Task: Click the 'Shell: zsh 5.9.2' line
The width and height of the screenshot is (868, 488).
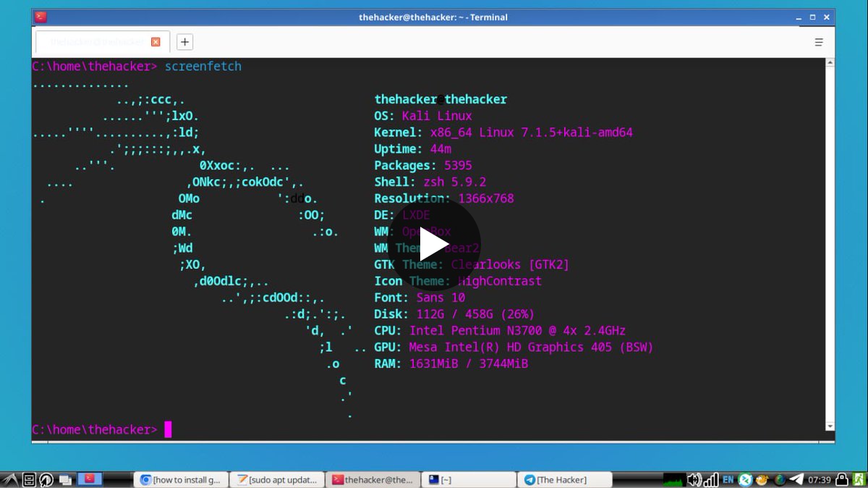Action: [430, 182]
